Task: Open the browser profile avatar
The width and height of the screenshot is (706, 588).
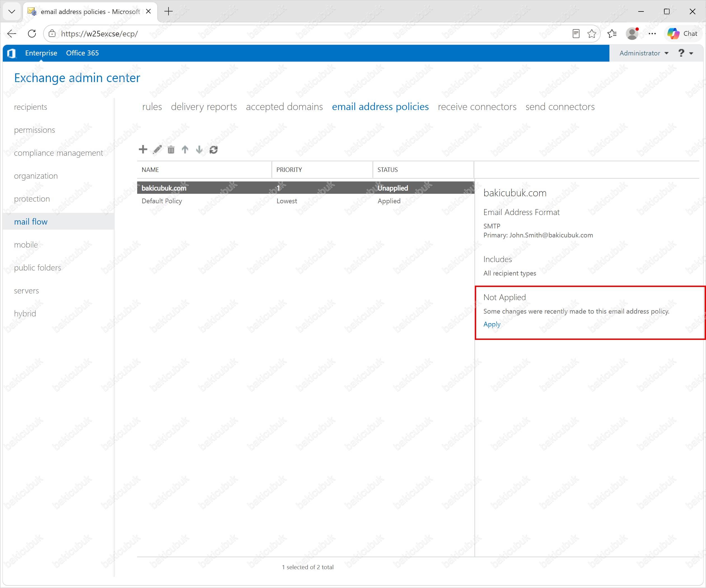Action: (x=632, y=34)
